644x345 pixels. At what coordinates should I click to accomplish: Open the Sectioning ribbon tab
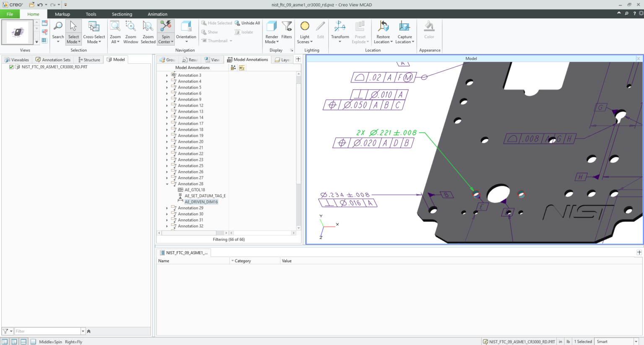[122, 14]
